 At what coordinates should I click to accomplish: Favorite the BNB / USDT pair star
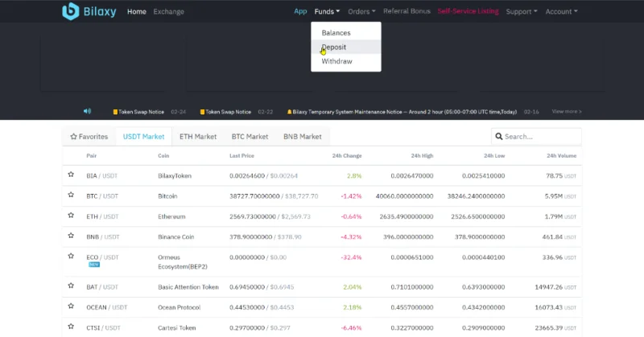click(x=71, y=236)
